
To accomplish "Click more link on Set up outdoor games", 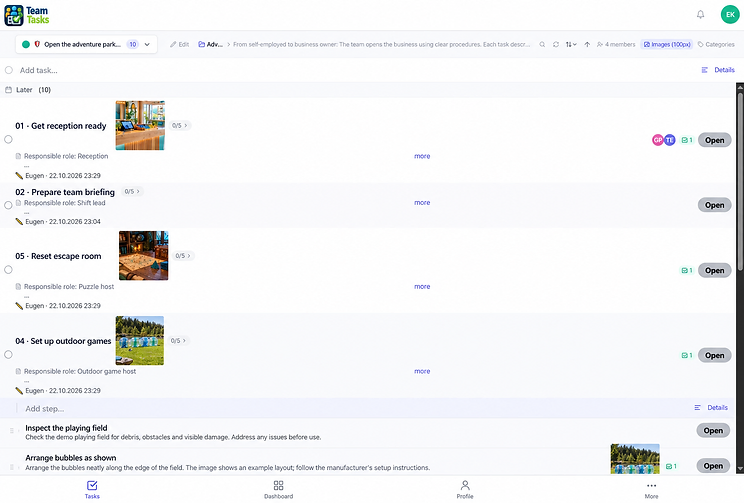I will 422,372.
